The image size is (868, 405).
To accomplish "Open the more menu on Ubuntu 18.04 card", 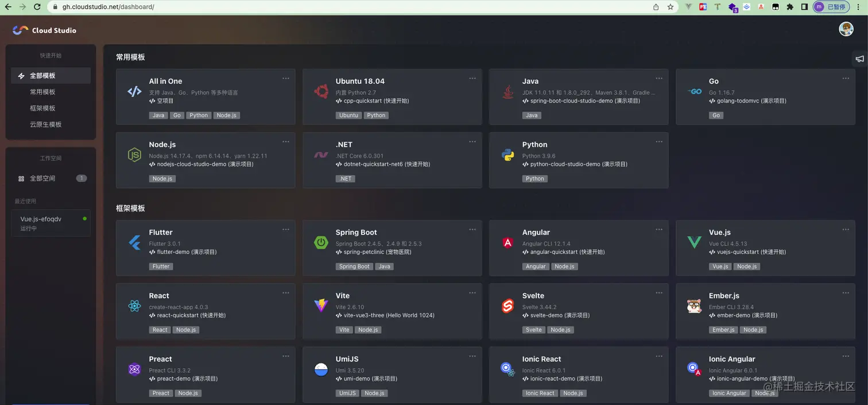I will pos(472,78).
